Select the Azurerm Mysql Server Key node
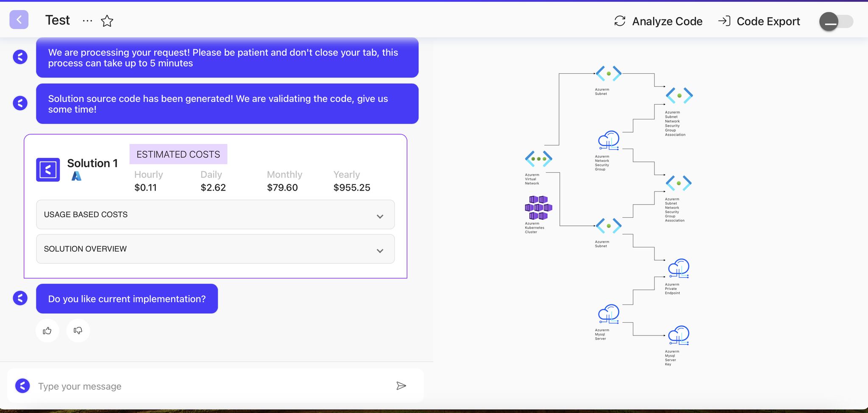868x413 pixels. coord(679,335)
